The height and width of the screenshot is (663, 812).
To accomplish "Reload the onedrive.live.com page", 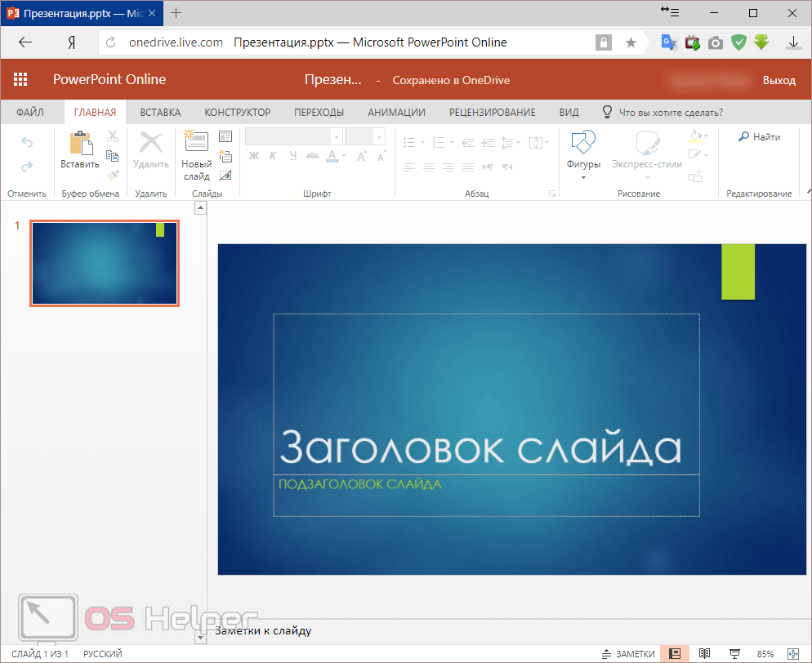I will coord(110,42).
